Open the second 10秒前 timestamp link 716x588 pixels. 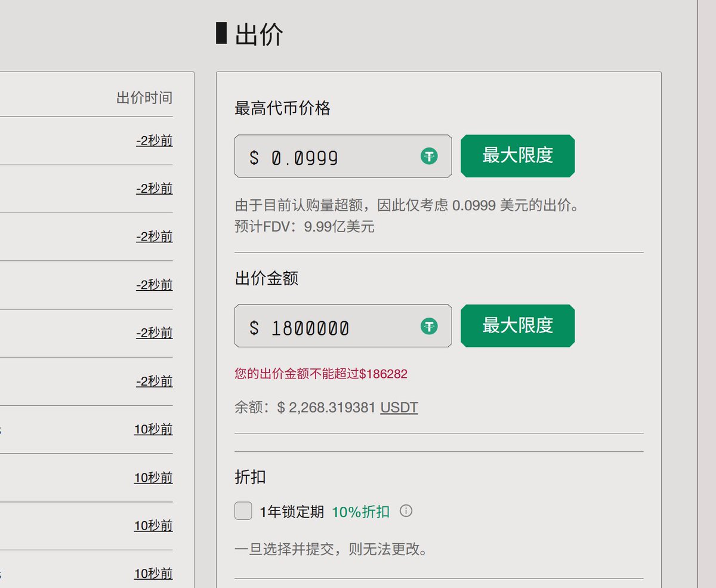(153, 478)
